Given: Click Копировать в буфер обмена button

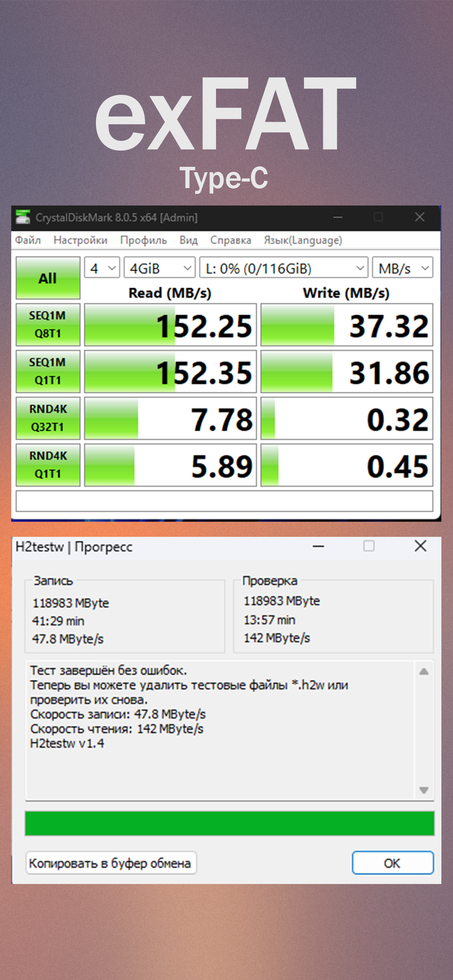Looking at the screenshot, I should tap(111, 863).
